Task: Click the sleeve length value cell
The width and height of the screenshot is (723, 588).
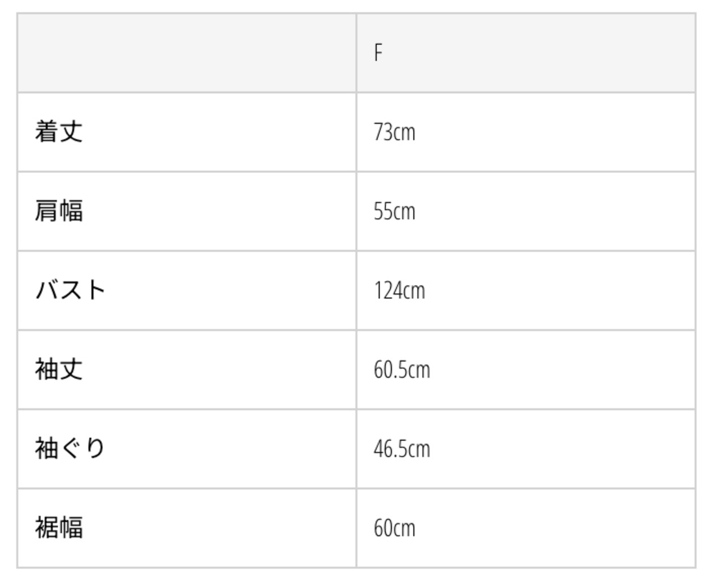Action: (x=525, y=369)
